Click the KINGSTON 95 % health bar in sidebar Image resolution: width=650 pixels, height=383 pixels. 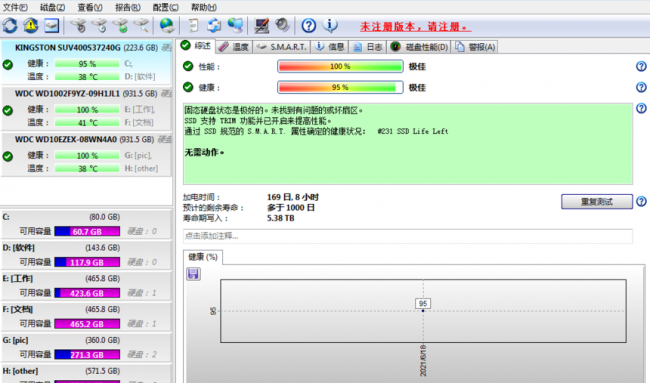pyautogui.click(x=87, y=63)
